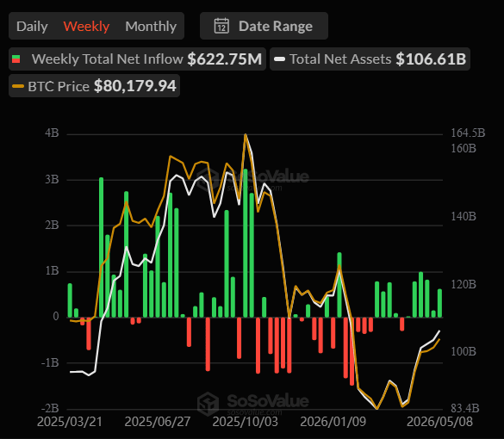
Task: Click the 2026/01/09 date label
Action: (x=333, y=422)
